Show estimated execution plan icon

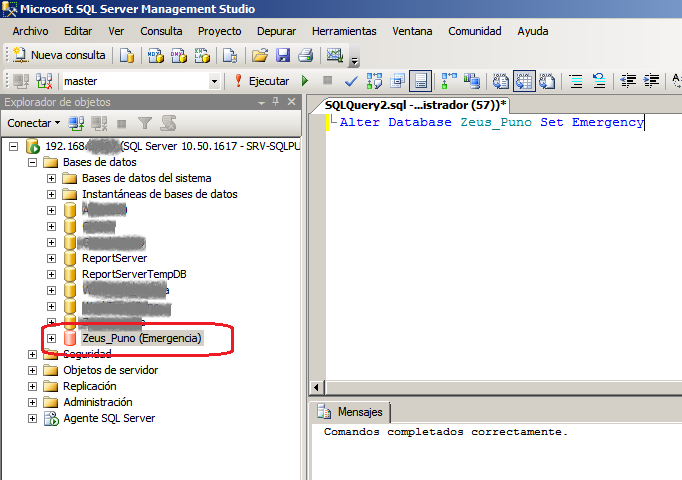374,81
